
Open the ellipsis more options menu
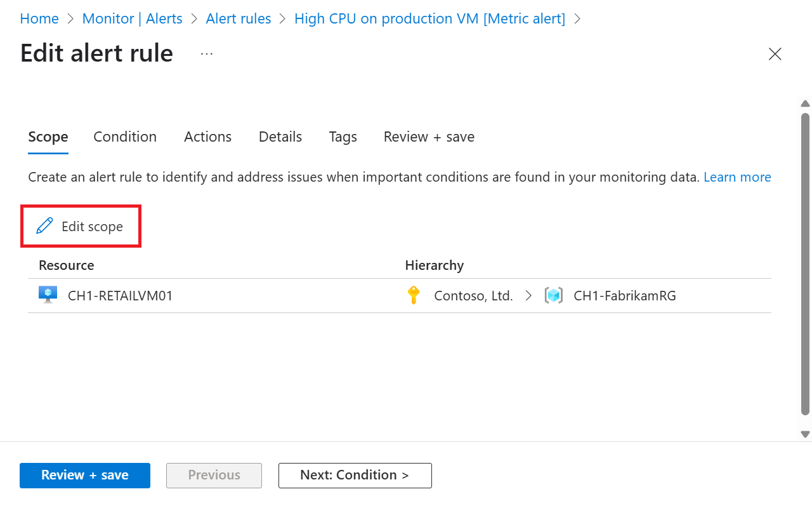[x=207, y=54]
